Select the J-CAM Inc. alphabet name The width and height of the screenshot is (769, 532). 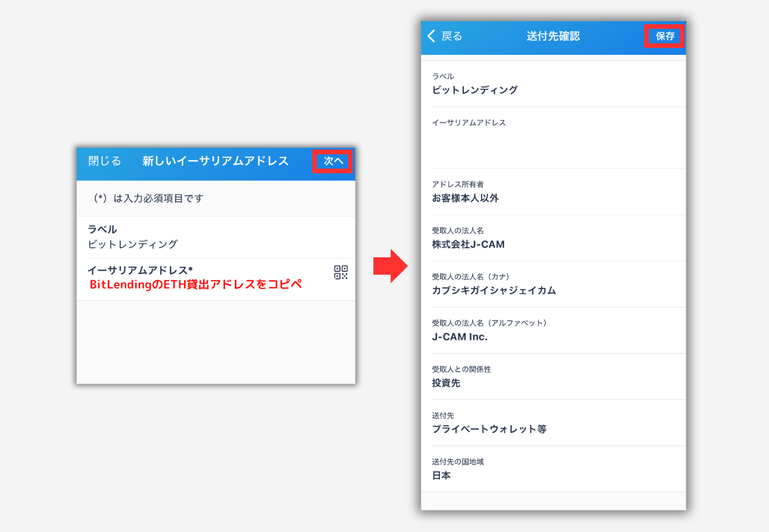tap(460, 337)
